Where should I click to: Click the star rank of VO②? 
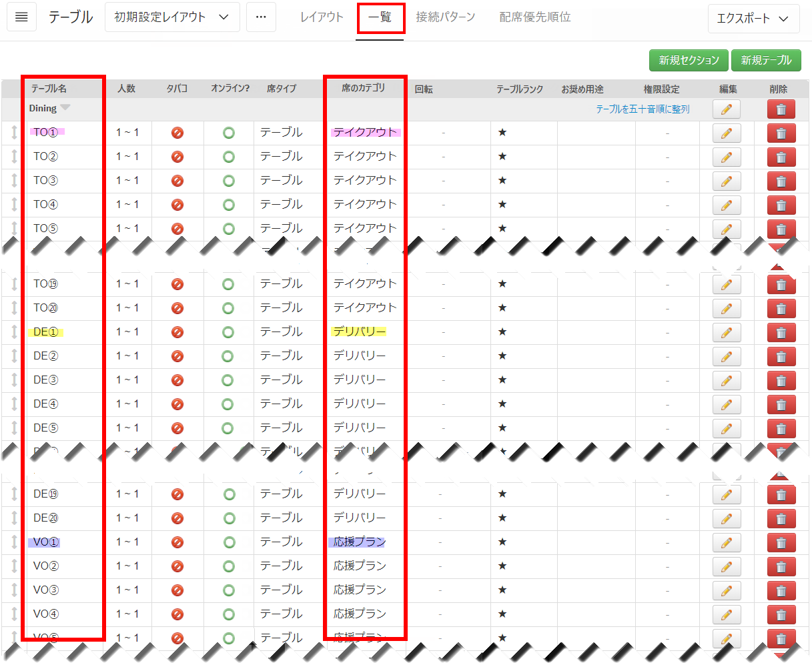[x=502, y=566]
